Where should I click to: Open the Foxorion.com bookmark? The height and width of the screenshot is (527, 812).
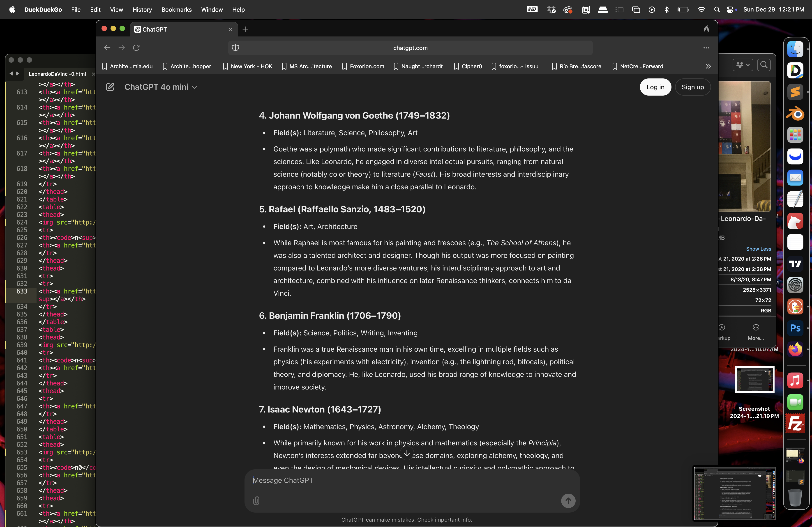pyautogui.click(x=363, y=66)
